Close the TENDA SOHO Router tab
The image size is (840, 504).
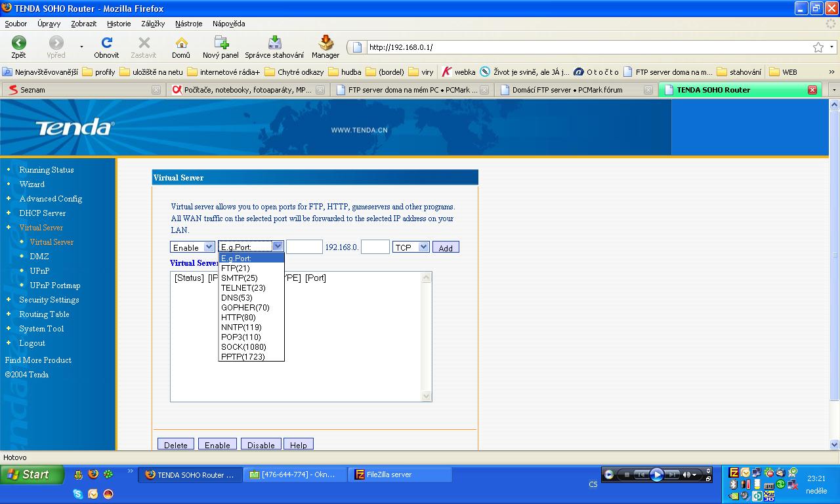coord(812,90)
